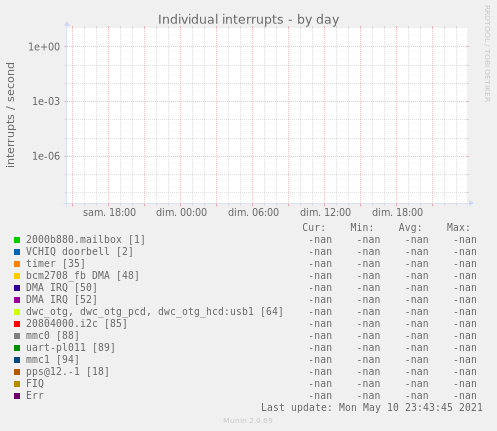Select the pps@12.-1 [18] legend label

coord(68,372)
